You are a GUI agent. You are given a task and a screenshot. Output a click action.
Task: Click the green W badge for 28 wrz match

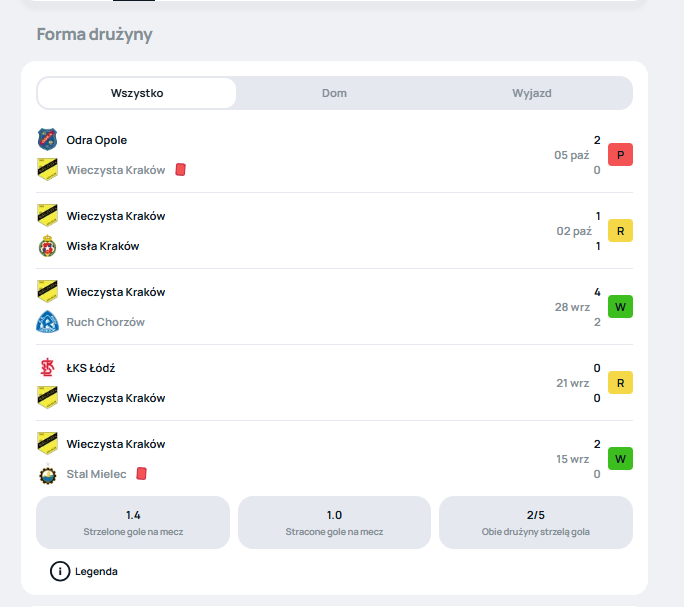620,307
